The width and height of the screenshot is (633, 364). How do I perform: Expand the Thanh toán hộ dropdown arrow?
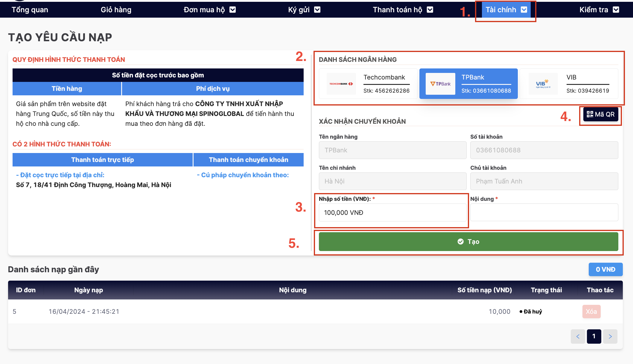click(430, 10)
